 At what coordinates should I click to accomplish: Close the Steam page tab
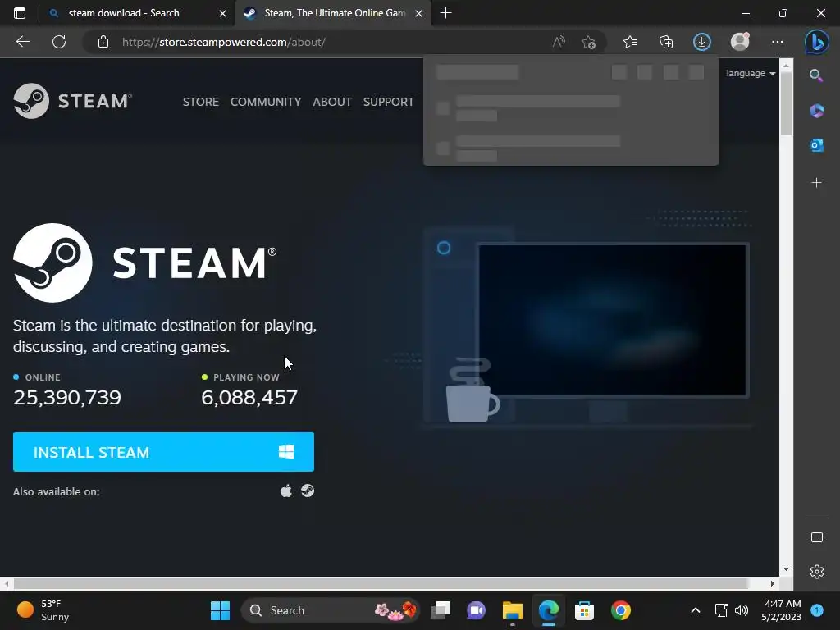pos(419,13)
